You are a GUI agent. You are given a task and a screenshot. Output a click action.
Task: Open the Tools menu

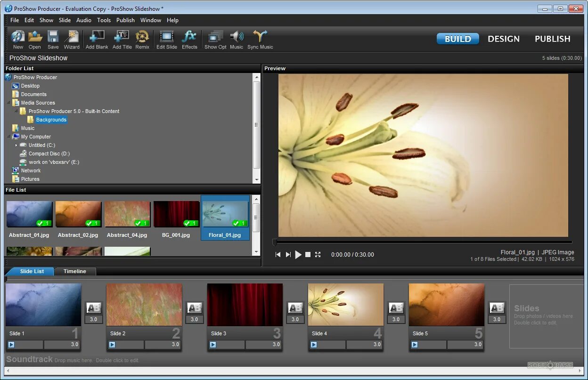click(104, 20)
